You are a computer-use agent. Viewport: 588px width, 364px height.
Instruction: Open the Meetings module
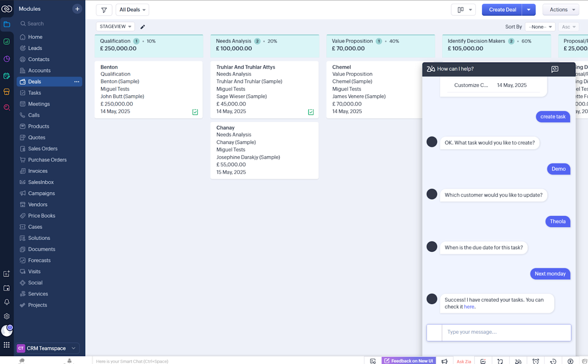[x=39, y=104]
